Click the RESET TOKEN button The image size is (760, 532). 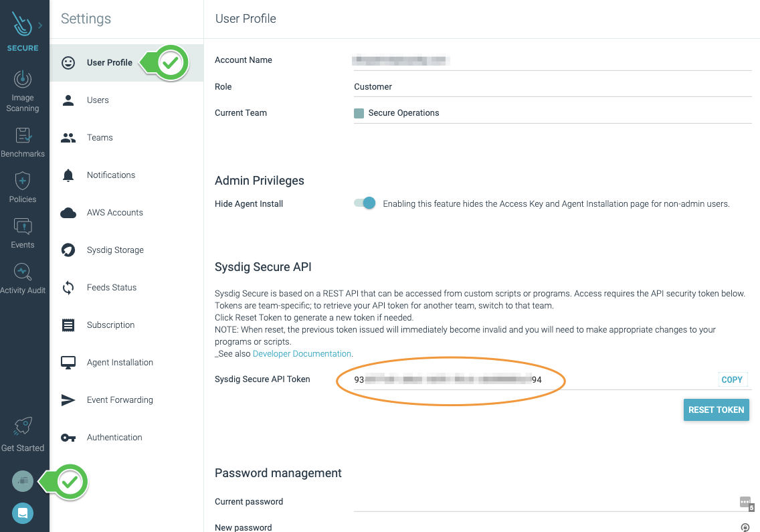[x=717, y=410]
